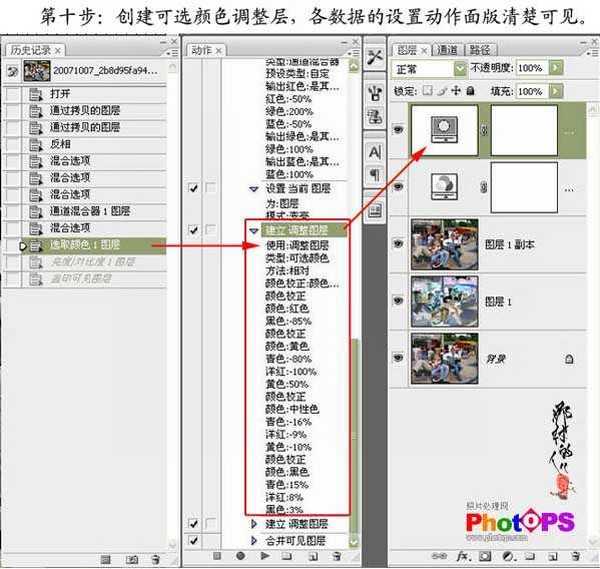Select the 反相 history state
This screenshot has height=569, width=600.
coord(60,143)
